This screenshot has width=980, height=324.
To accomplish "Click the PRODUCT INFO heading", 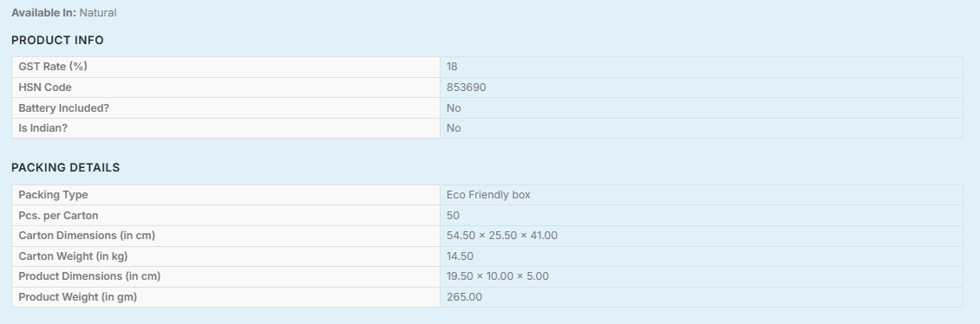I will click(x=57, y=40).
